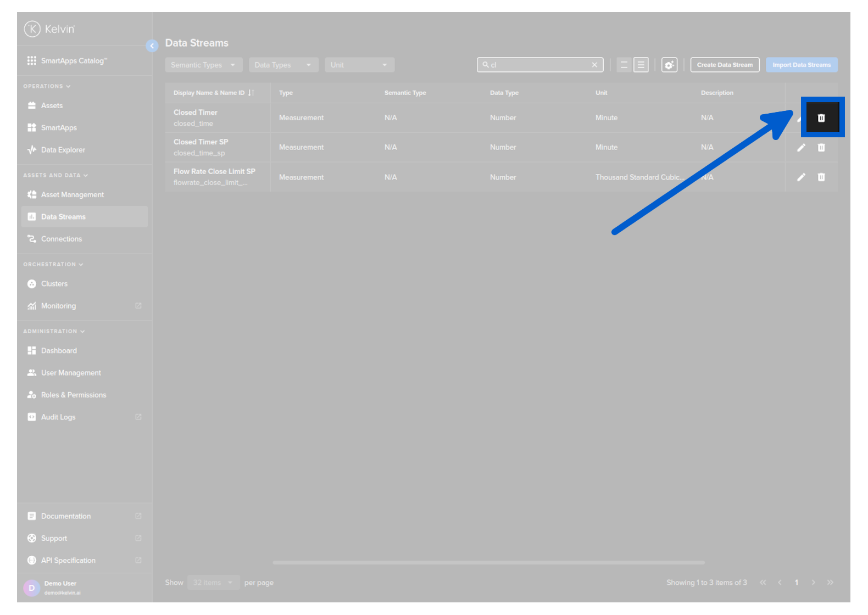Click the Import Data Streams button

[801, 65]
